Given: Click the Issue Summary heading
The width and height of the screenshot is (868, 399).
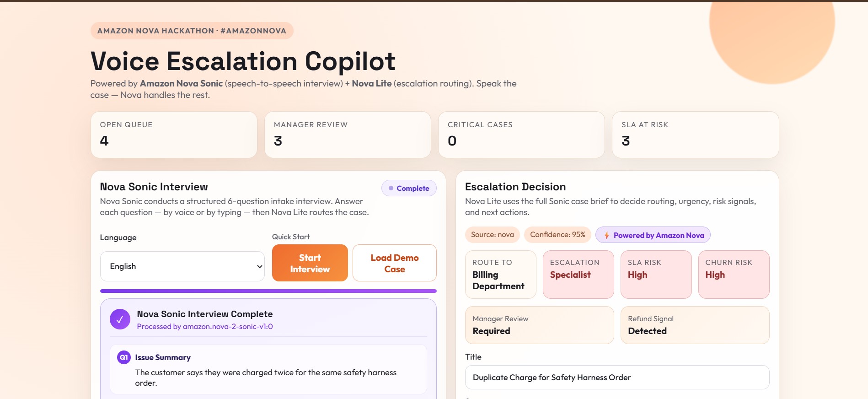Looking at the screenshot, I should point(163,357).
